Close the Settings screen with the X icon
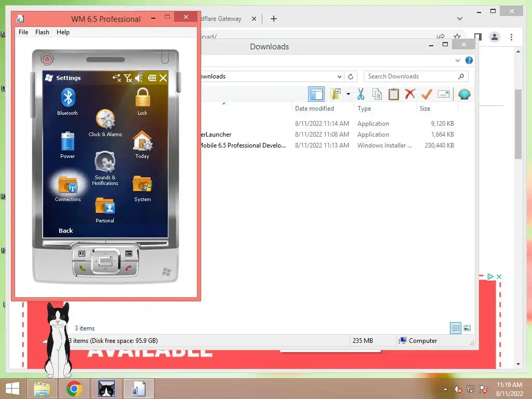The width and height of the screenshot is (532, 399). pyautogui.click(x=163, y=78)
